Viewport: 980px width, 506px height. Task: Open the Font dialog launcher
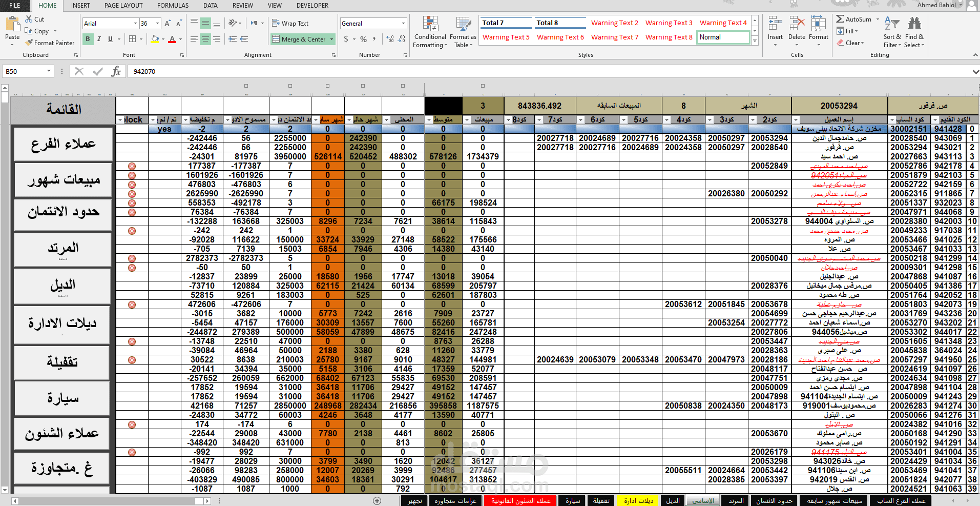pos(182,55)
